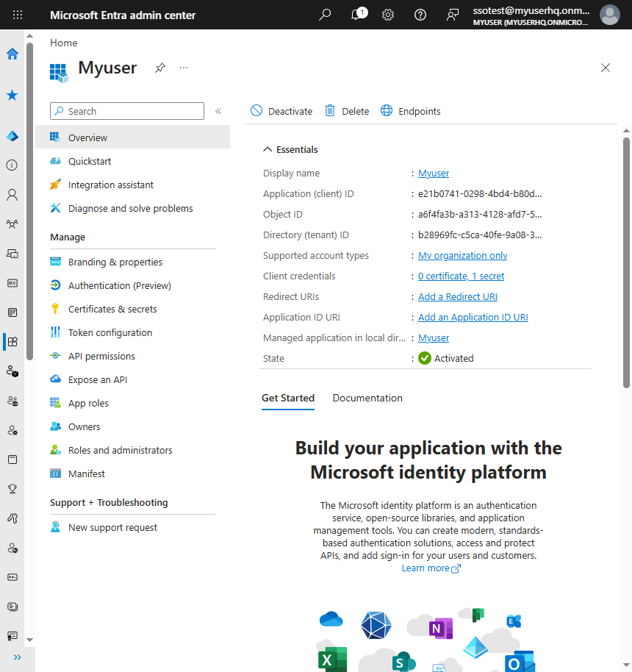Open the Devices icon in left rail
The height and width of the screenshot is (672, 632).
click(12, 254)
